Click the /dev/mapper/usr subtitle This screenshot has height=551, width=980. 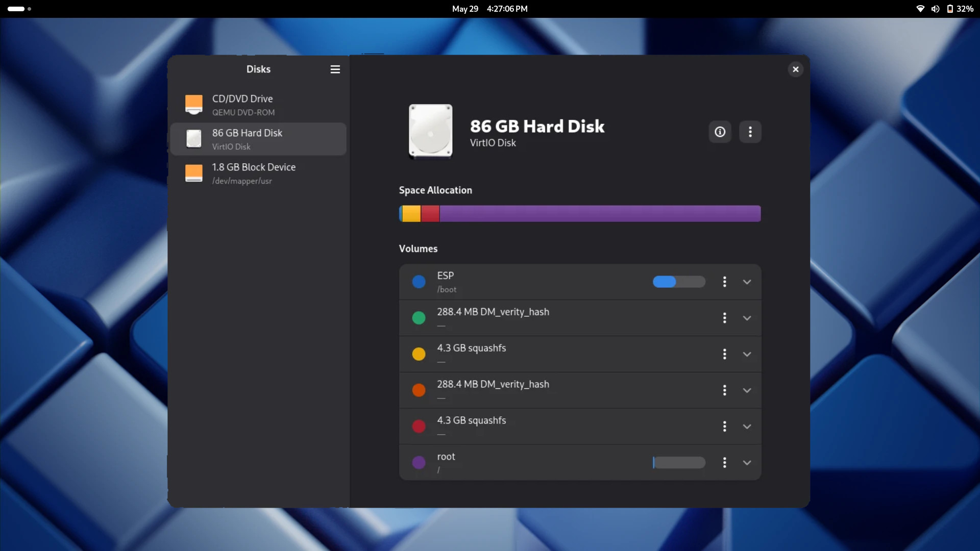click(242, 181)
